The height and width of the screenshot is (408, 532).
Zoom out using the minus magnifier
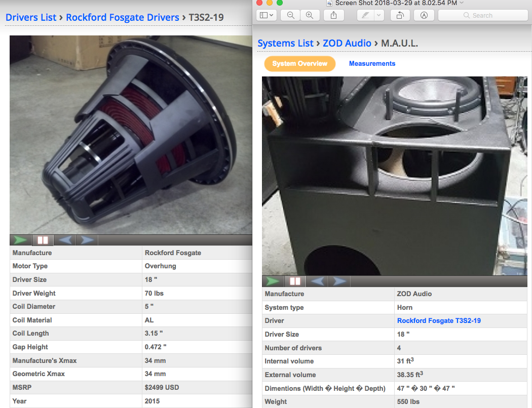290,15
